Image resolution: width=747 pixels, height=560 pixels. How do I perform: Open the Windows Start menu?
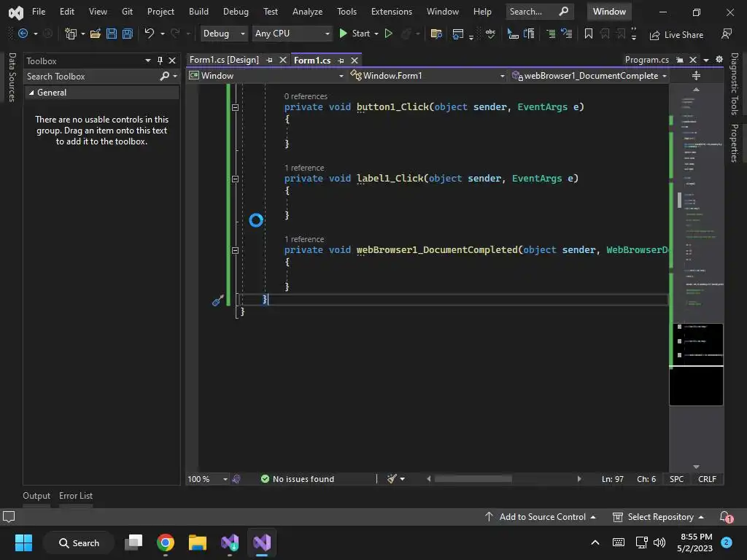23,542
